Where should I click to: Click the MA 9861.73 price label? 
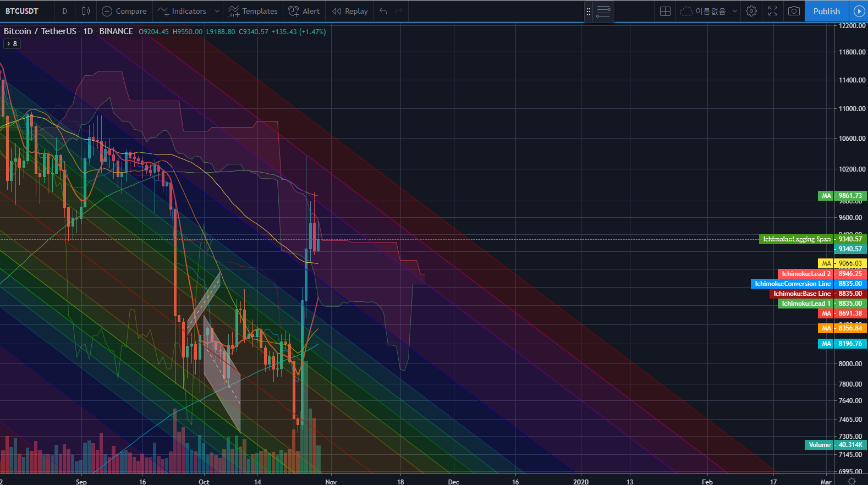(843, 196)
